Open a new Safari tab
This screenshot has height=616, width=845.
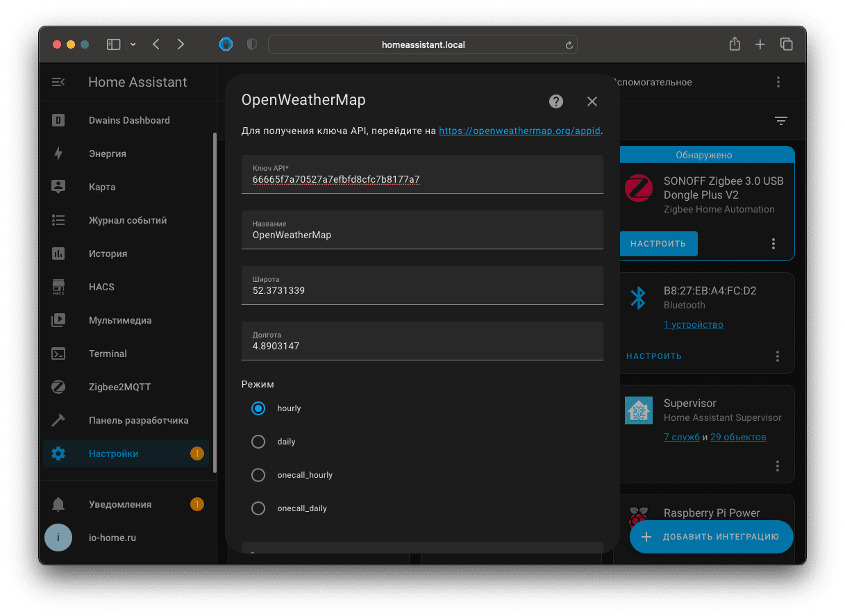760,44
